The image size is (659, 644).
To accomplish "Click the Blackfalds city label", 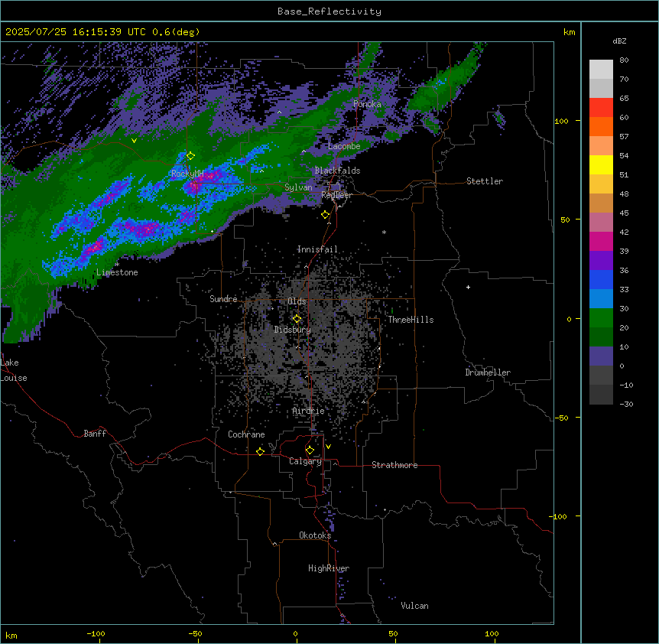I will click(337, 171).
